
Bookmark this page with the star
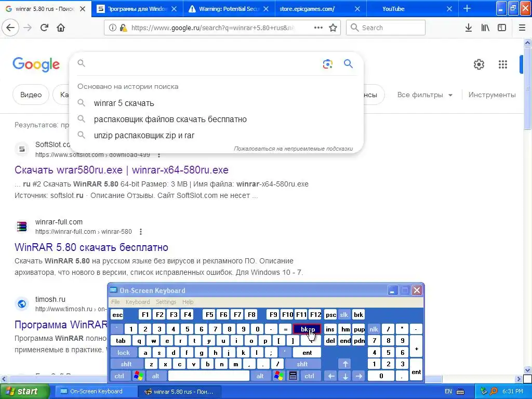pos(333,28)
